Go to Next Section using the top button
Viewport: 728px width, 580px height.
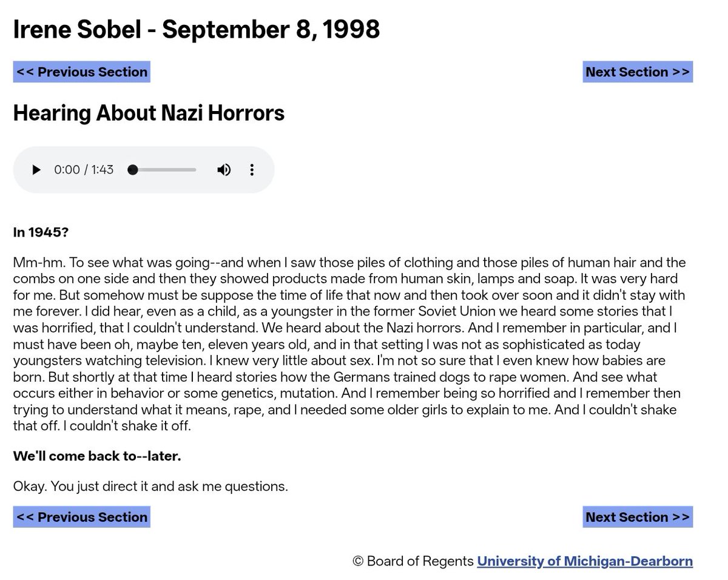(638, 72)
